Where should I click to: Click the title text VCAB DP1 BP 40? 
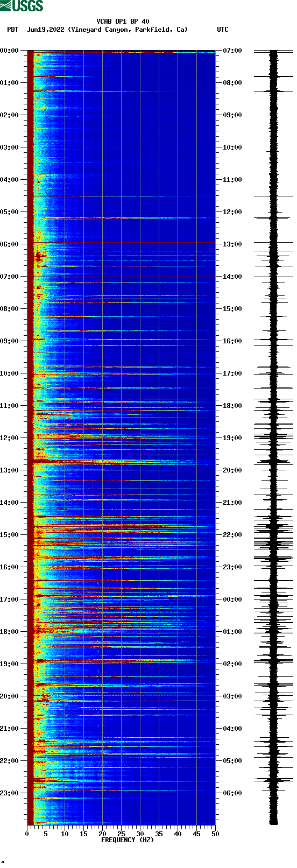[123, 22]
